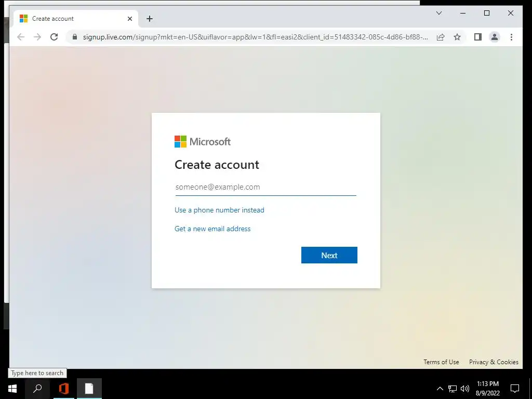Open the notification center icon
The width and height of the screenshot is (532, 399).
point(515,389)
